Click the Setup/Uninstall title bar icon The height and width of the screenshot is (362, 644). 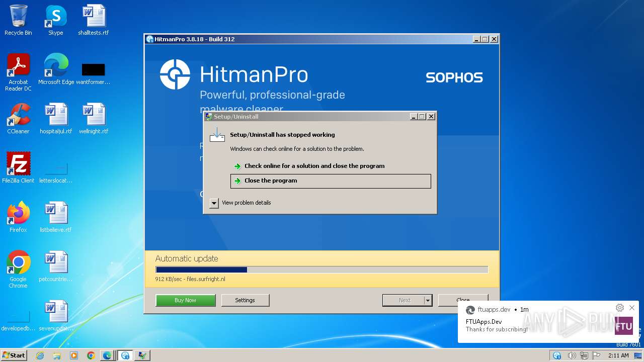pyautogui.click(x=209, y=117)
